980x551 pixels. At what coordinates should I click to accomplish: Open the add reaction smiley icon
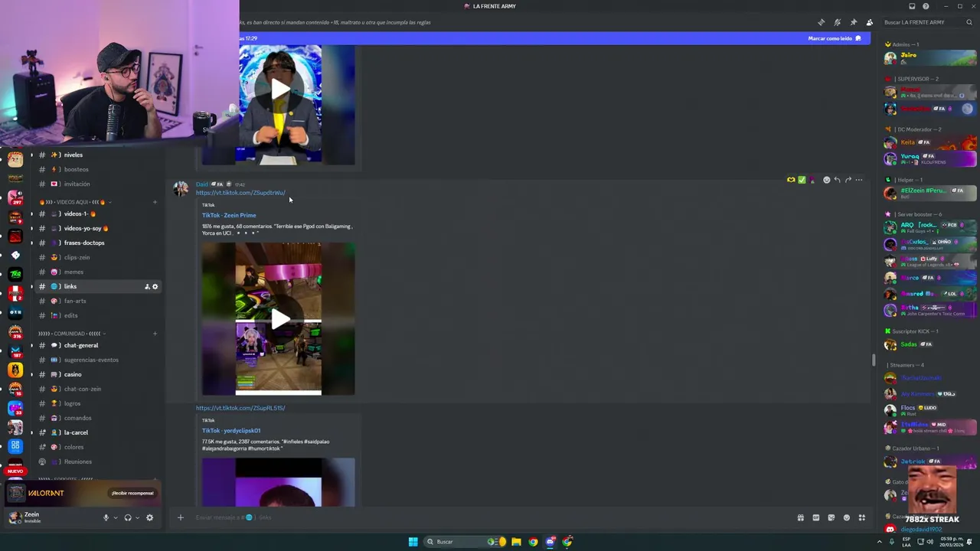pyautogui.click(x=826, y=180)
